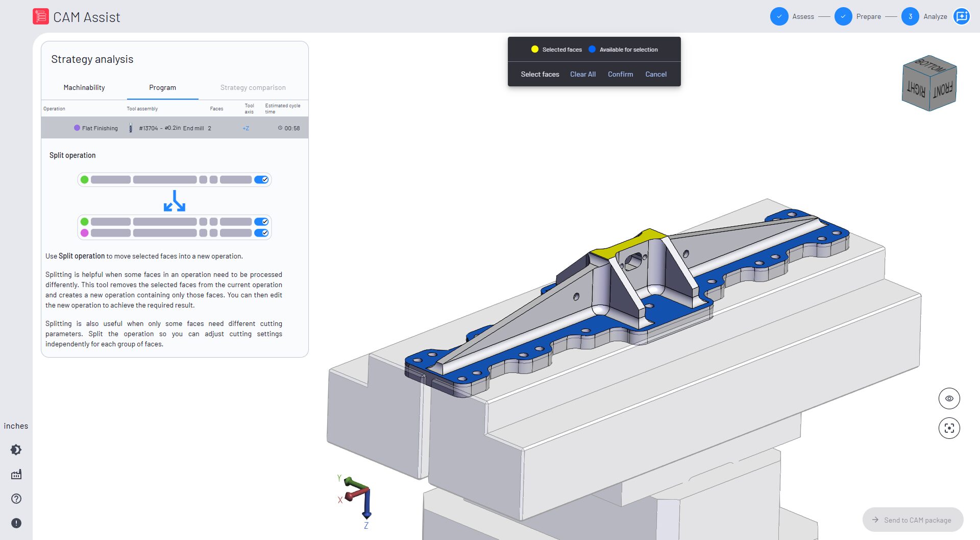
Task: Click the Estimated cycle time header
Action: coord(283,108)
